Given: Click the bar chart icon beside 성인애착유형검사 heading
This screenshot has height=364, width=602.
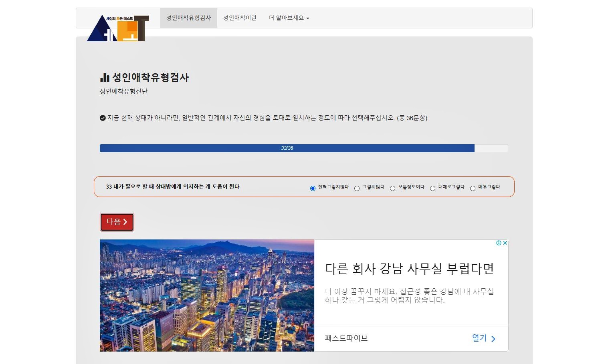Looking at the screenshot, I should (105, 77).
